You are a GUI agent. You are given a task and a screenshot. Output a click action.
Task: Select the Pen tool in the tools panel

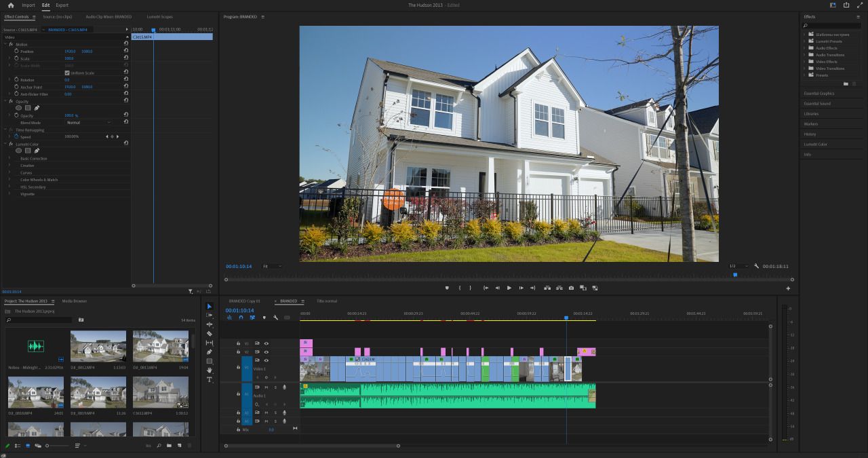(210, 351)
